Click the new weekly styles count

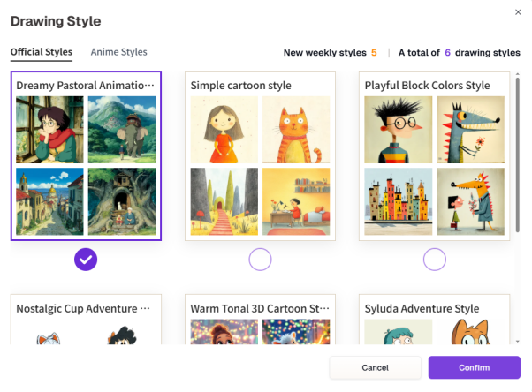click(374, 53)
